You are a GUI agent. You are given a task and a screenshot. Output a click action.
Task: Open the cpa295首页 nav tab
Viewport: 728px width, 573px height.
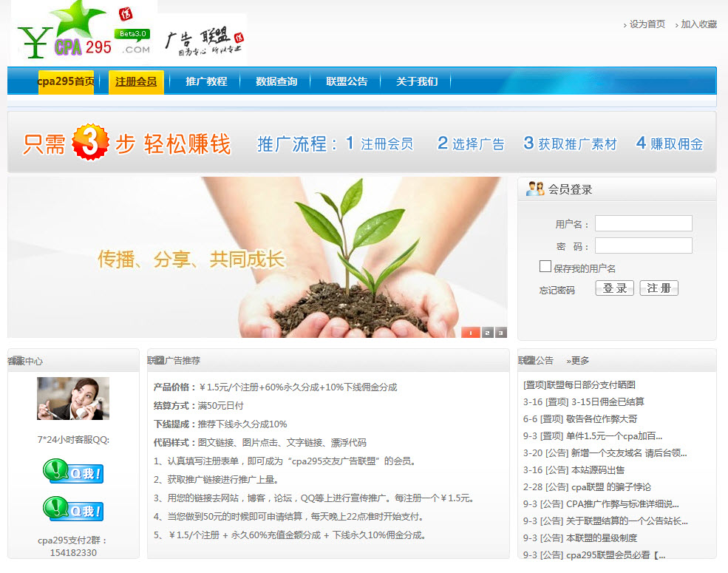[x=66, y=81]
